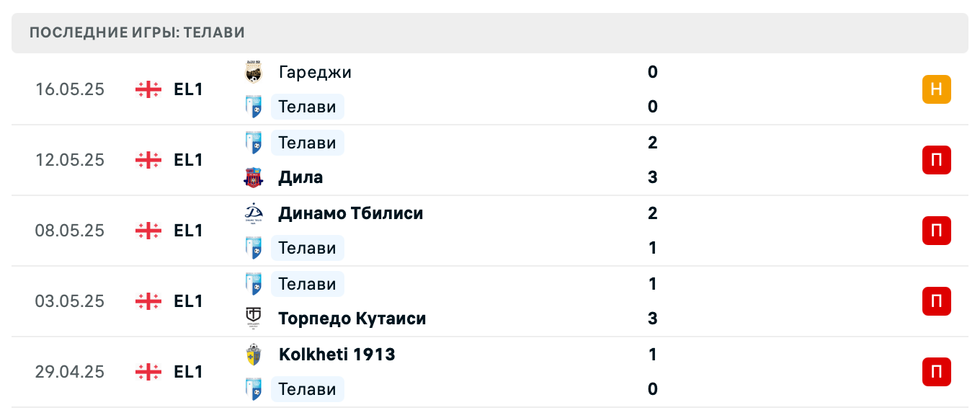Select the red П badge on the Kolkheti 1913 row
980x418 pixels.
(x=936, y=372)
